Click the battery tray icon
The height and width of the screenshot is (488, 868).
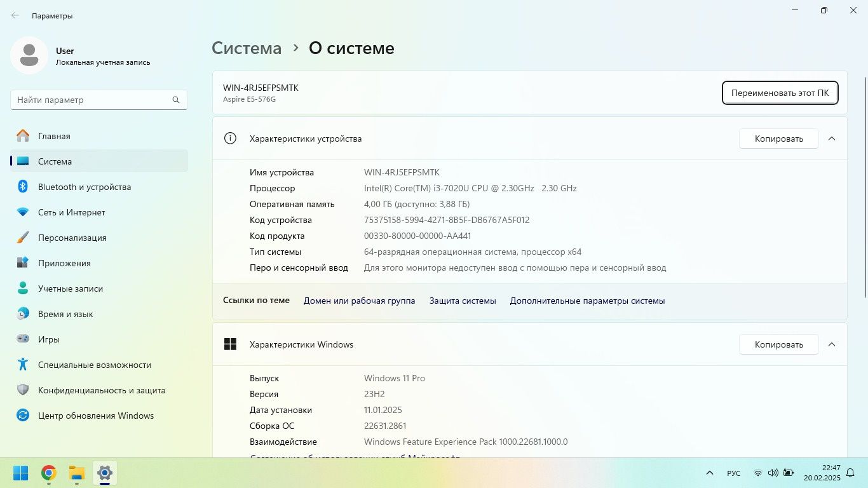[789, 473]
